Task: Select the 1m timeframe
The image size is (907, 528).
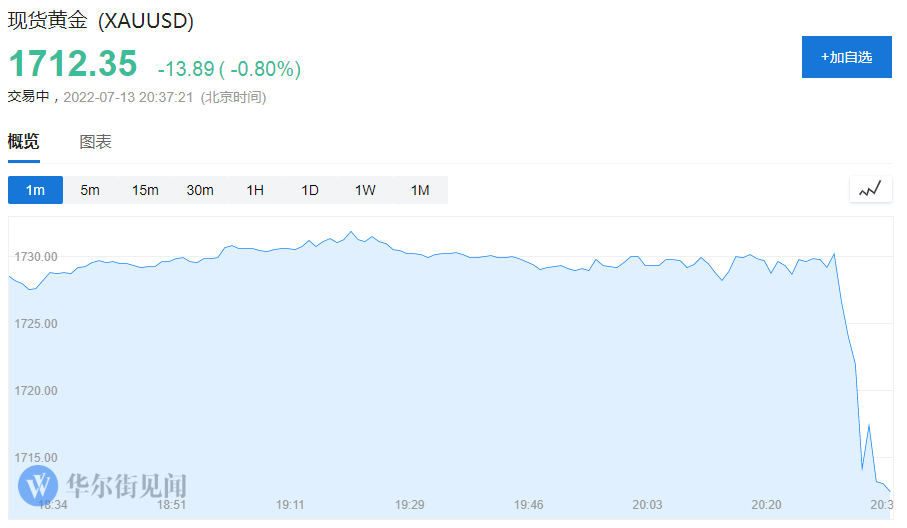Action: point(35,190)
